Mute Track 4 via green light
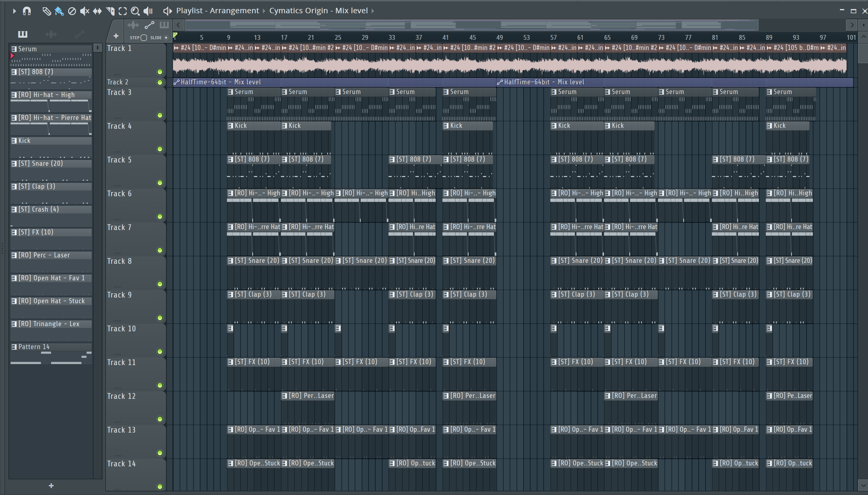The height and width of the screenshot is (495, 868). pos(160,149)
